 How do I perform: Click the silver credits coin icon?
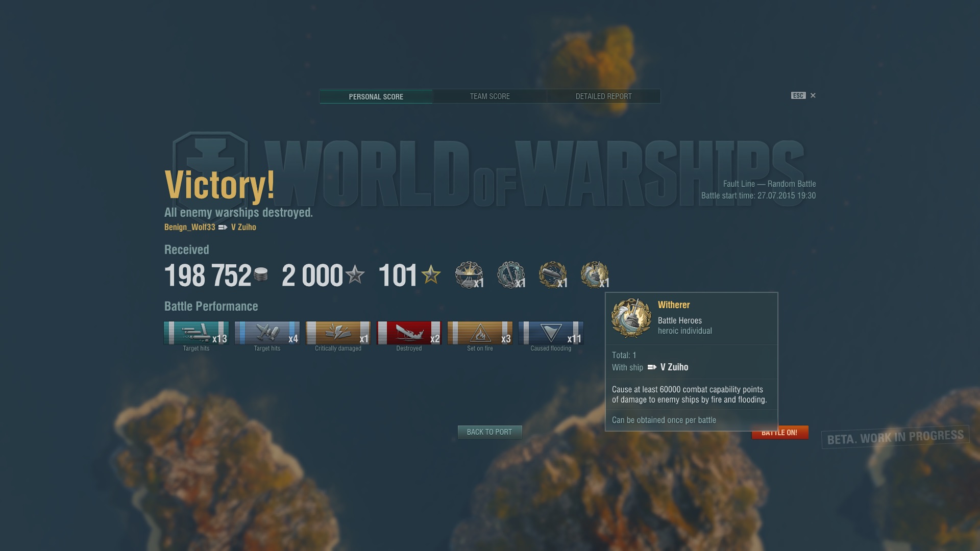point(261,274)
